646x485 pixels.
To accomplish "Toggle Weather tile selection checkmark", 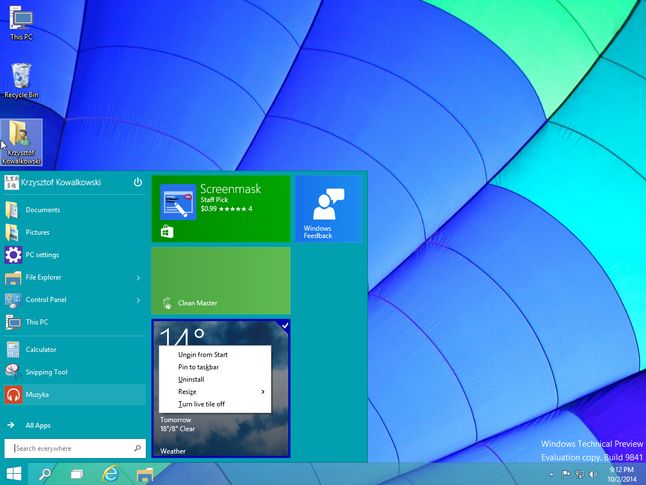I will tap(285, 326).
